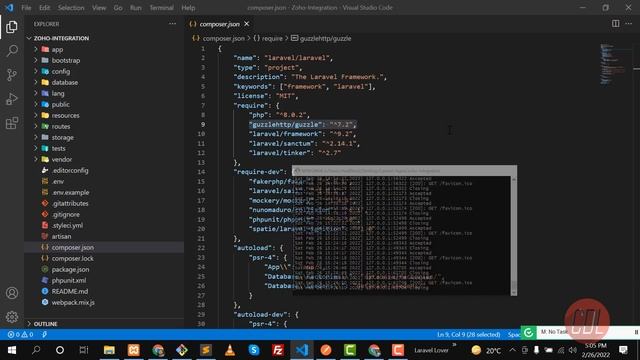Open Windows Start menu
This screenshot has height=360, width=640.
12,350
